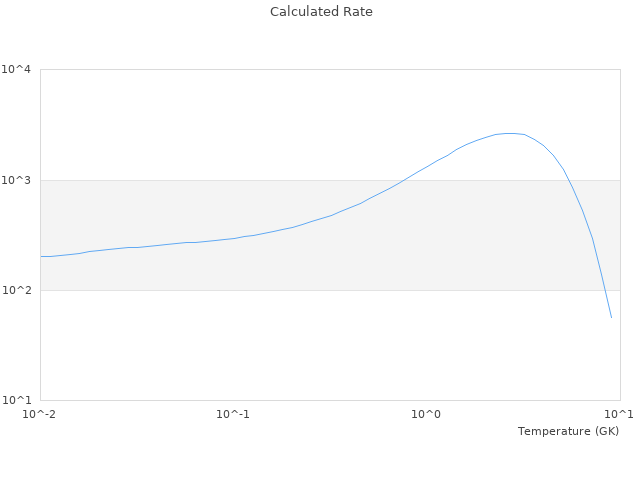Select the 10^-1 horizontal axis tick label
Image resolution: width=640 pixels, height=480 pixels.
coord(233,414)
